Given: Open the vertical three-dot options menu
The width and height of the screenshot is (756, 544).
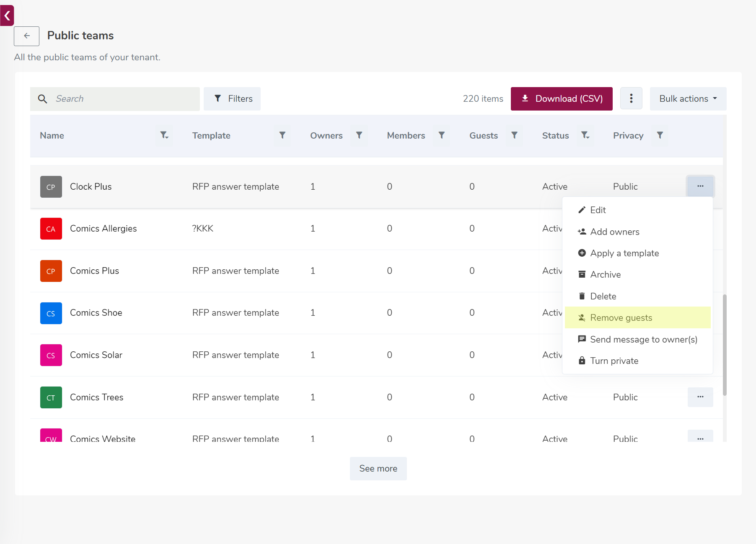Looking at the screenshot, I should tap(631, 99).
